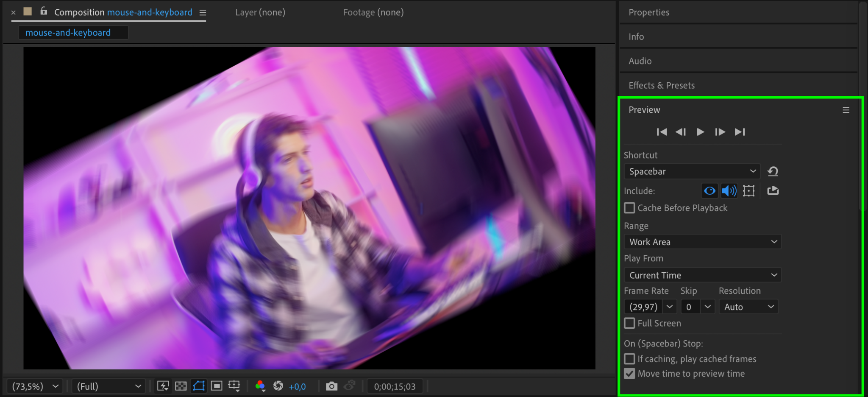Step back one frame in Preview
Screen dimensions: 868x397
[x=681, y=132]
